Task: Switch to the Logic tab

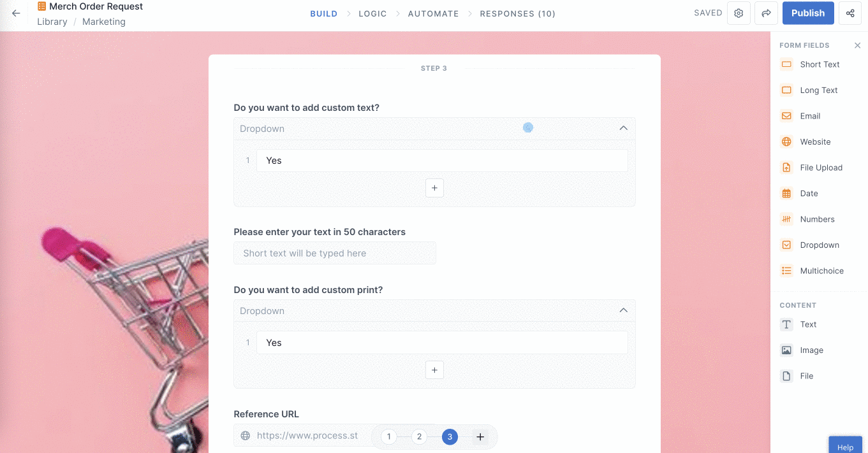Action: [x=372, y=13]
